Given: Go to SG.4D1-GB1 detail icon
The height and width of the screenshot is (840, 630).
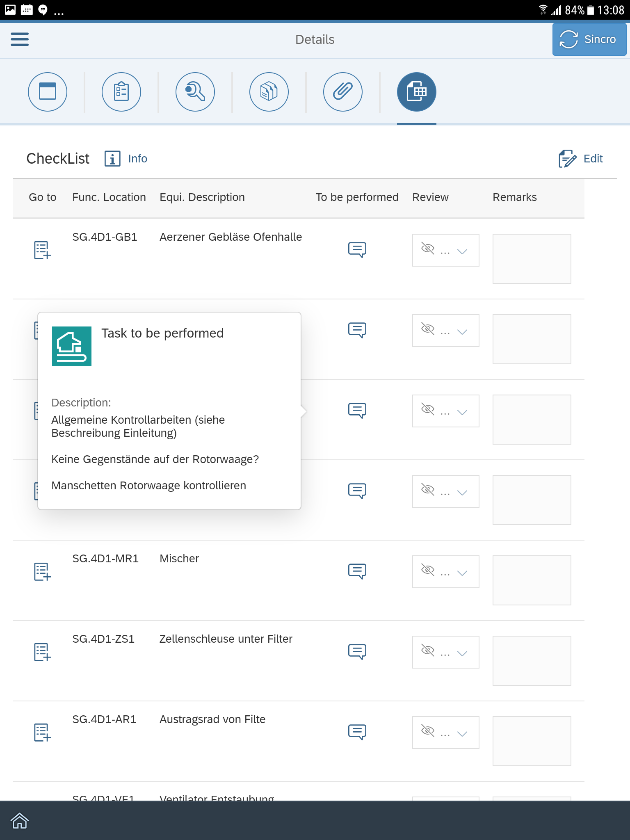Looking at the screenshot, I should click(42, 250).
